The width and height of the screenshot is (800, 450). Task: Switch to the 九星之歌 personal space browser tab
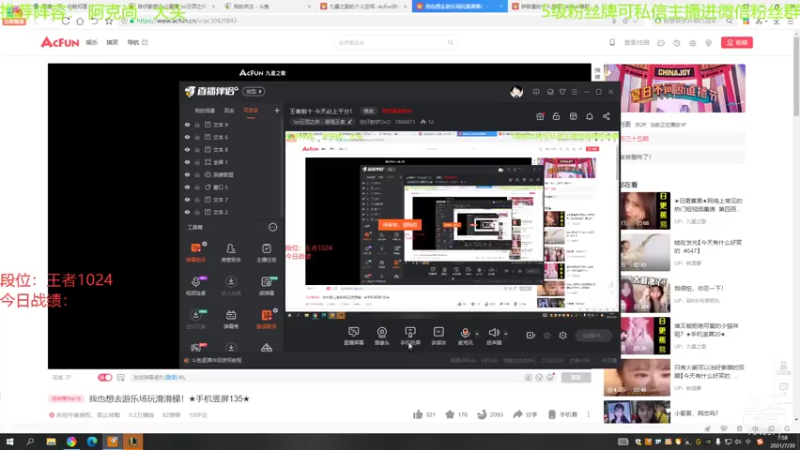coord(363,7)
